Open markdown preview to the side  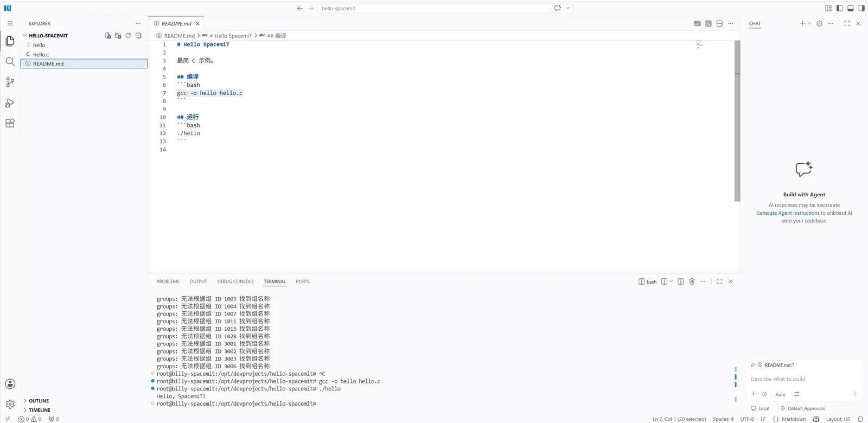coord(698,23)
